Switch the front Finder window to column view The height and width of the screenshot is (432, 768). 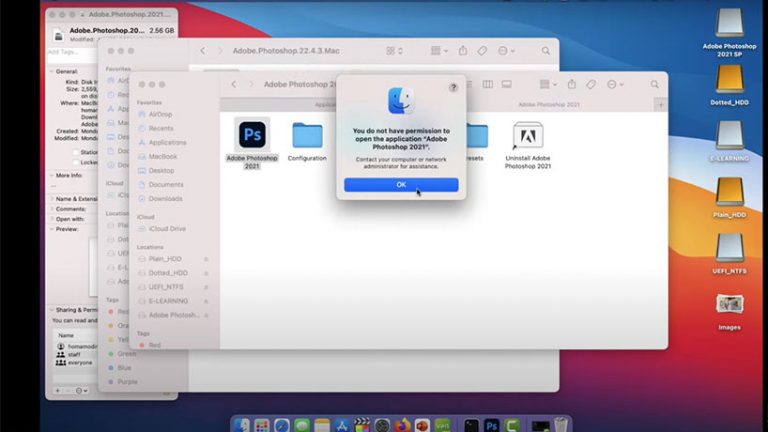pyautogui.click(x=488, y=84)
